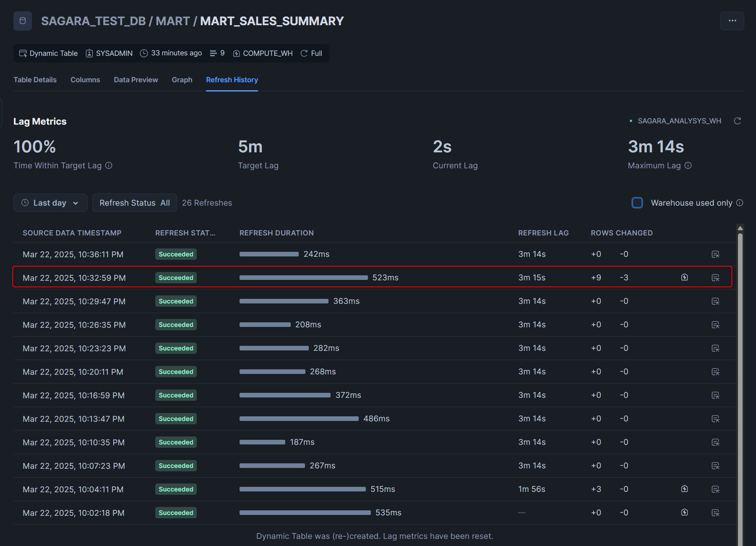Click the SAGARA_ANALYSYS_WH warehouse selector
This screenshot has height=546, width=756.
click(679, 121)
